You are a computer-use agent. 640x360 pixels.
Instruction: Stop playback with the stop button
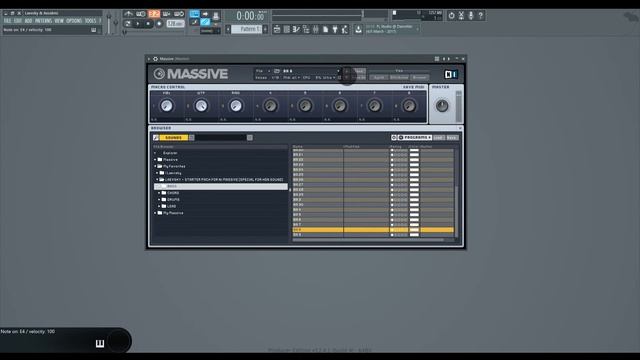point(148,24)
